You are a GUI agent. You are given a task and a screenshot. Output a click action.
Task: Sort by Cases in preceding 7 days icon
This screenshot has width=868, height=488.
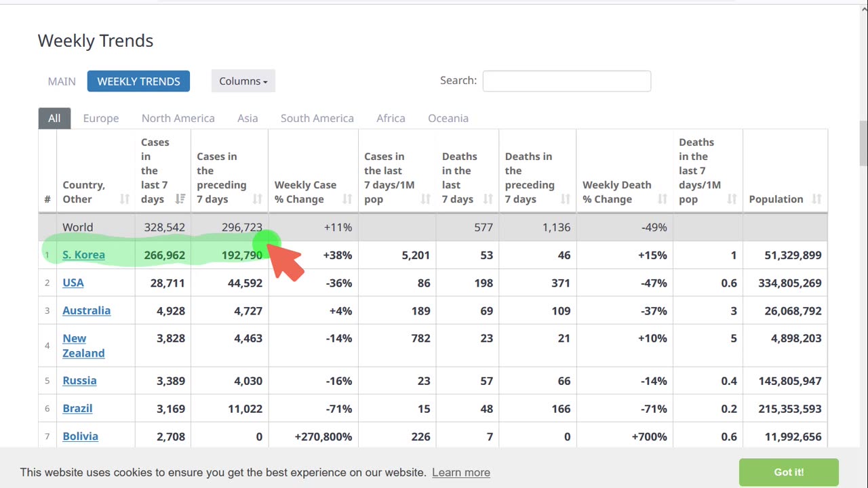258,199
